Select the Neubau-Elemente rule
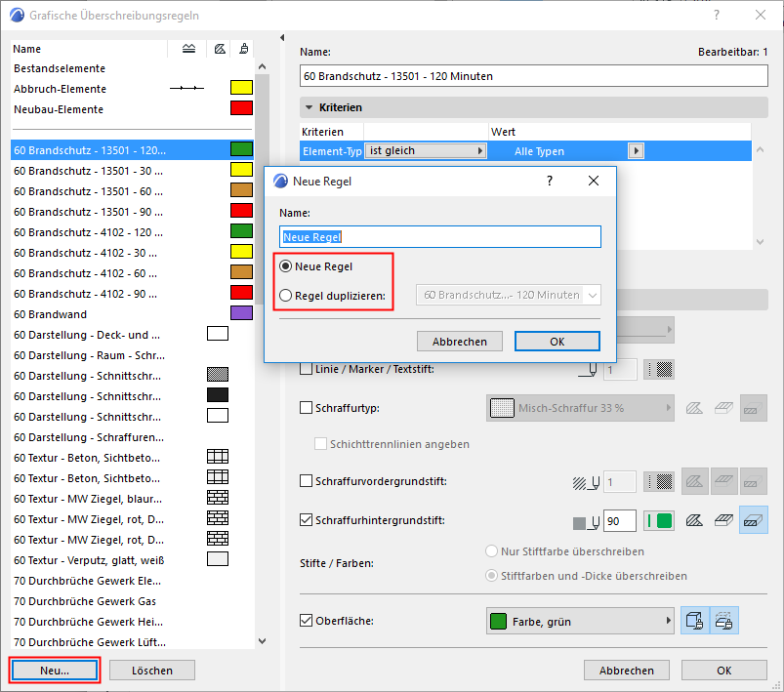 pyautogui.click(x=133, y=109)
